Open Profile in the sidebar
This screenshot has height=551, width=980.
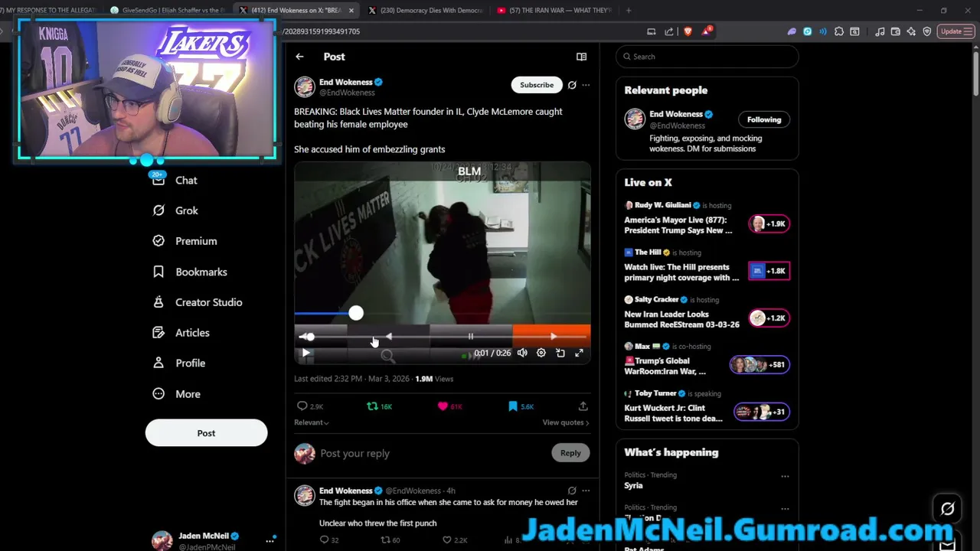(178, 364)
